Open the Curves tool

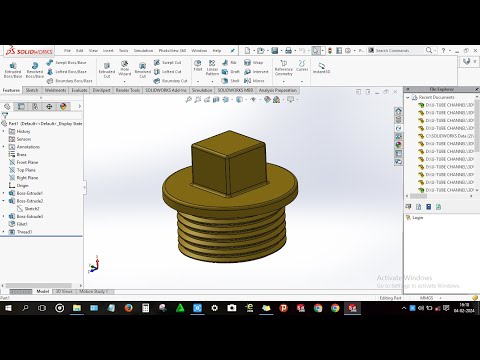302,65
